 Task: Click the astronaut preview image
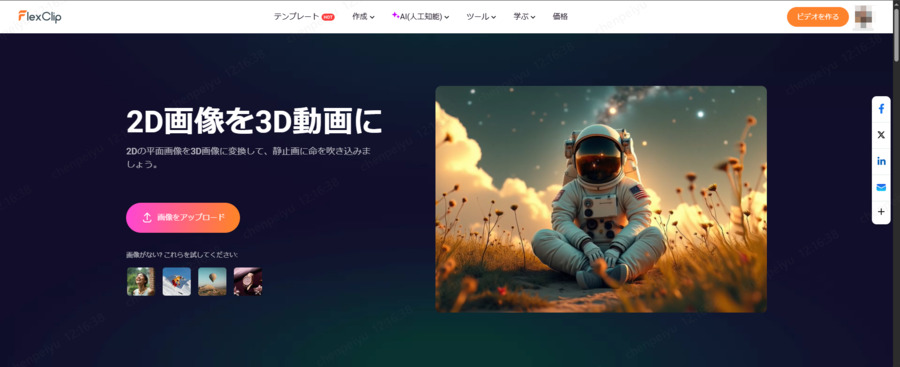pos(601,199)
